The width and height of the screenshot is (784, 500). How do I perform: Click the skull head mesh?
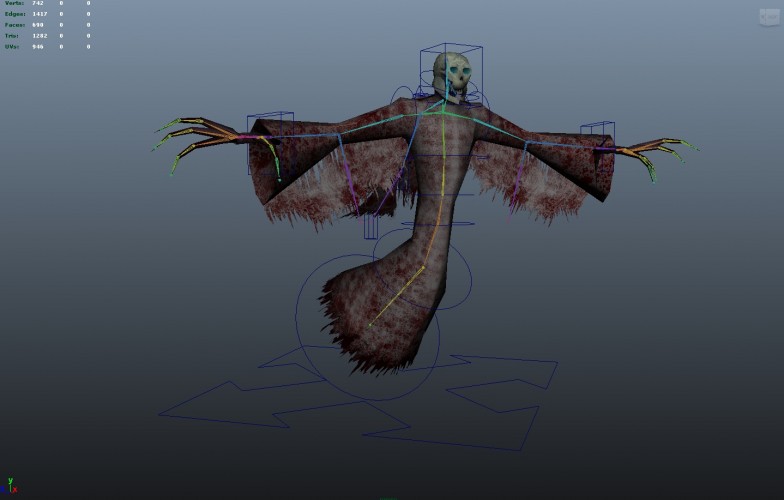click(x=452, y=76)
